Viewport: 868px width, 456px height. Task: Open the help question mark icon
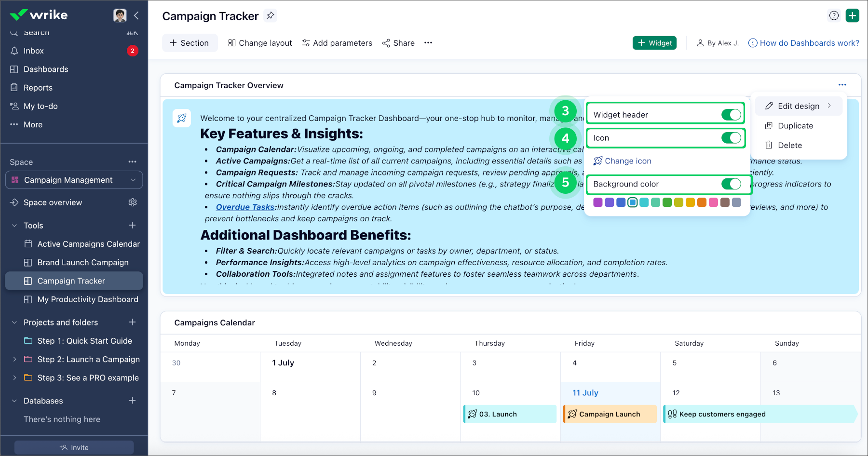coord(834,15)
